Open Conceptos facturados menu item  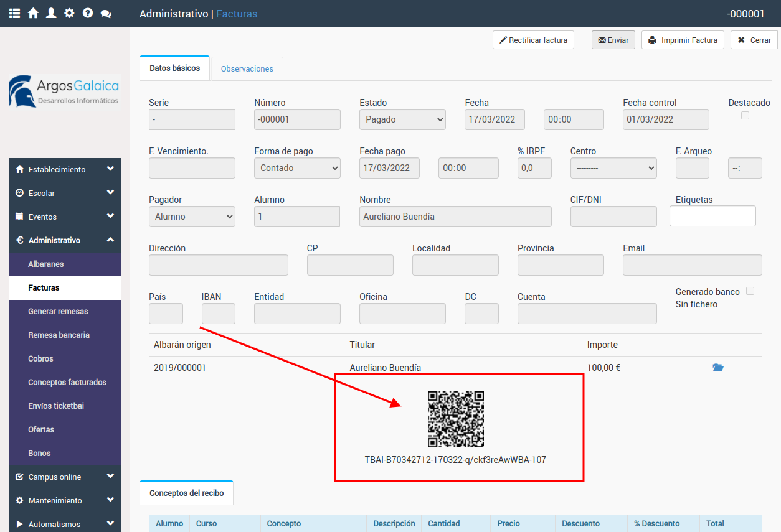pyautogui.click(x=65, y=382)
